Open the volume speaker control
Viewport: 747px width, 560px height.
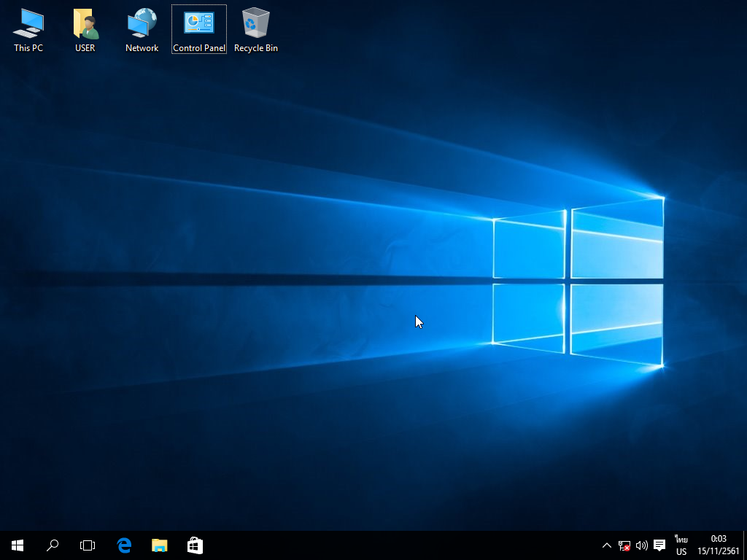pos(642,545)
